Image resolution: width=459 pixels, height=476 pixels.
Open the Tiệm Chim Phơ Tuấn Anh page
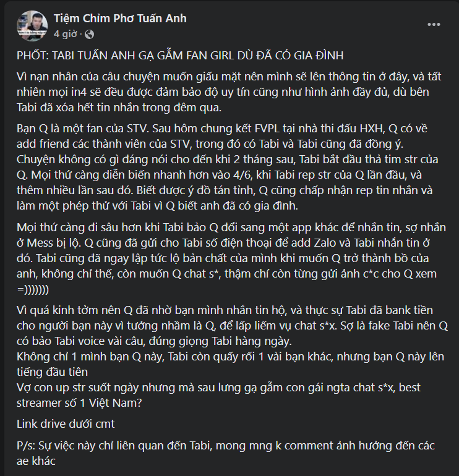(x=120, y=19)
